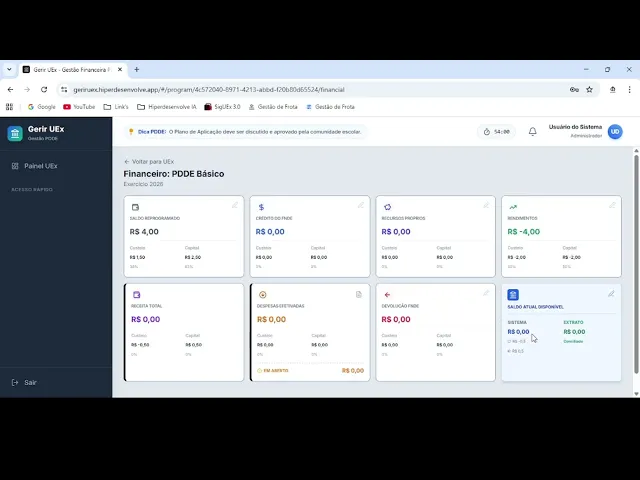Click the Gerir UEx logo icon
The image size is (640, 480).
(x=15, y=133)
